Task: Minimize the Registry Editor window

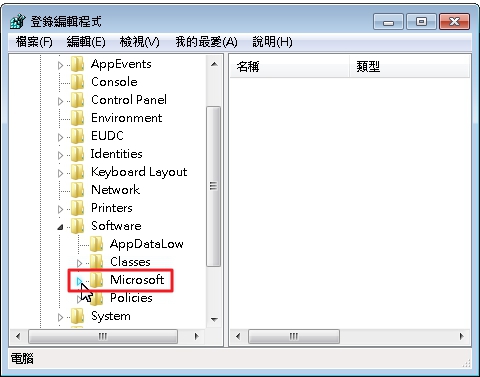Action: pyautogui.click(x=388, y=22)
